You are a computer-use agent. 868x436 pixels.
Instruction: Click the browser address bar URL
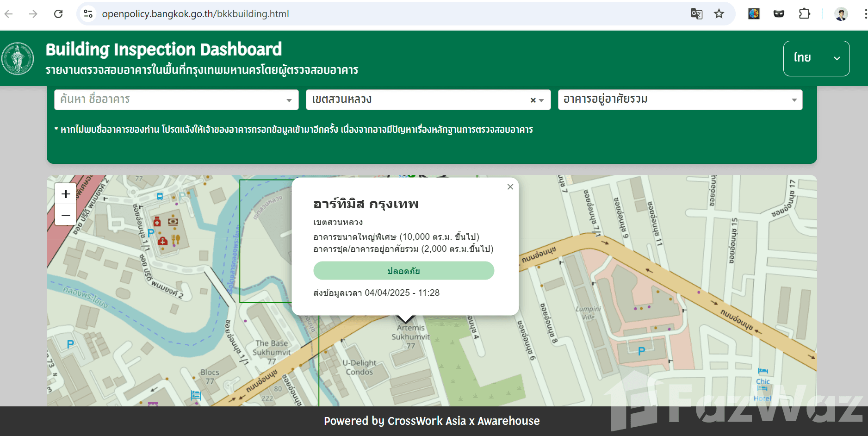(x=195, y=14)
